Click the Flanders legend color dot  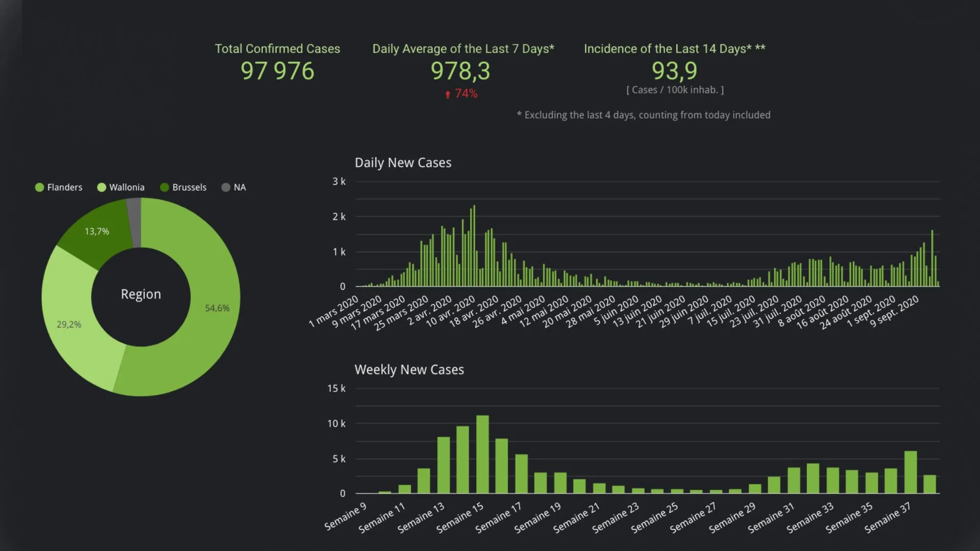pos(39,187)
